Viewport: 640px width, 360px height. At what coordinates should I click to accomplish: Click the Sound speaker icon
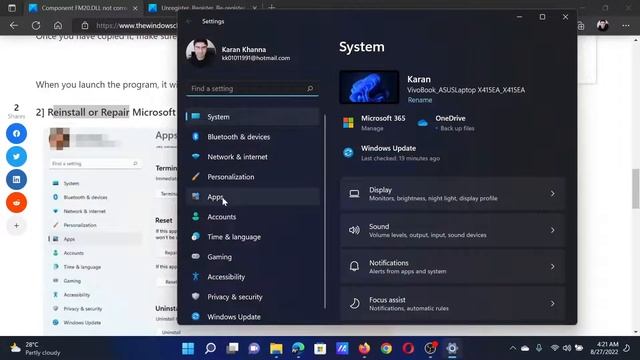(x=354, y=230)
